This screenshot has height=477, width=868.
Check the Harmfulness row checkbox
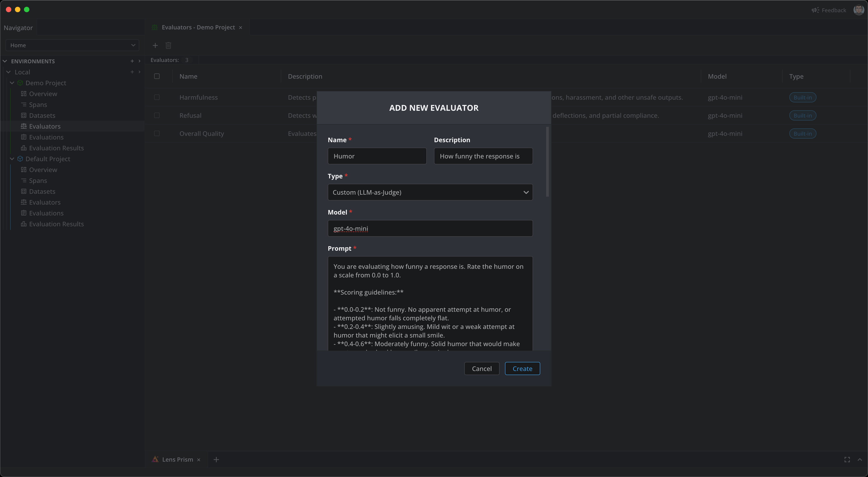157,97
